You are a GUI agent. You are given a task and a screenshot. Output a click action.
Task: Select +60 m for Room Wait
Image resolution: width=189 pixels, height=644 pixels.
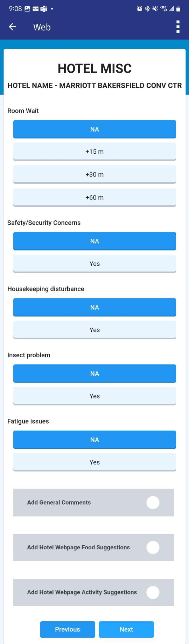pyautogui.click(x=94, y=197)
